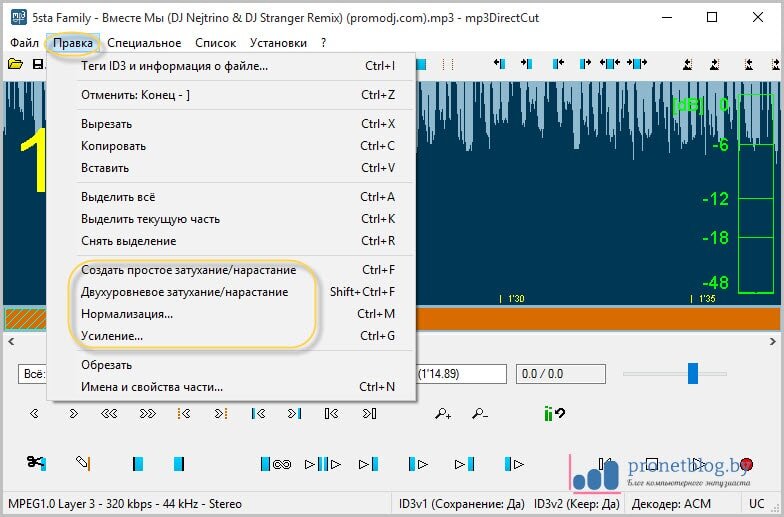Jump to previous orange dotted cue marker
784x517 pixels.
coord(184,414)
